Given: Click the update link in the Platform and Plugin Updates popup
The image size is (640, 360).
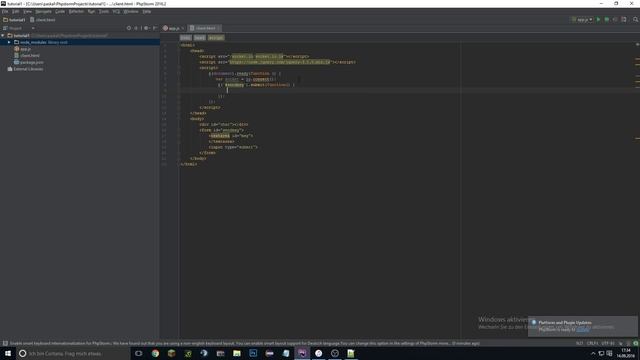Looking at the screenshot, I should [x=582, y=329].
